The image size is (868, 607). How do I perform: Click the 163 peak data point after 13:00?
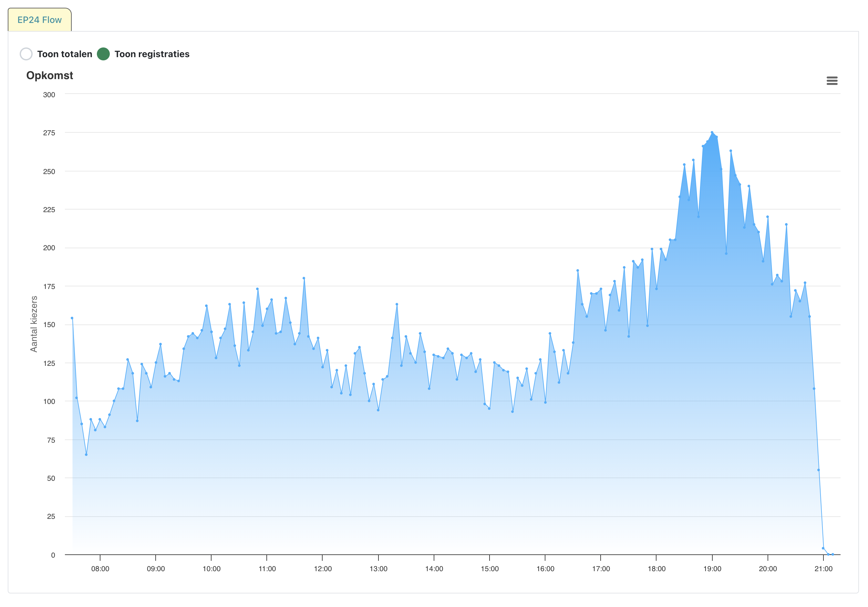click(x=397, y=304)
